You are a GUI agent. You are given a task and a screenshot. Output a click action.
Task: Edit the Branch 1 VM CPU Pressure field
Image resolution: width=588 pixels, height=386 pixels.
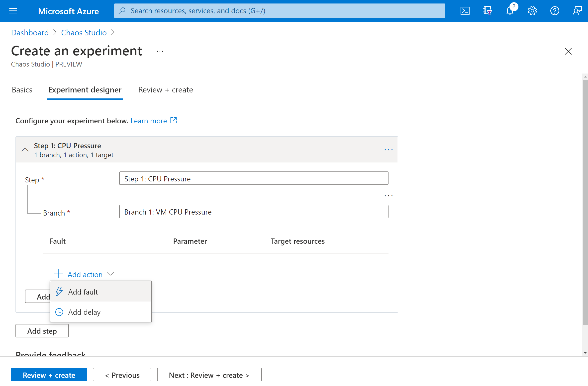pyautogui.click(x=253, y=212)
